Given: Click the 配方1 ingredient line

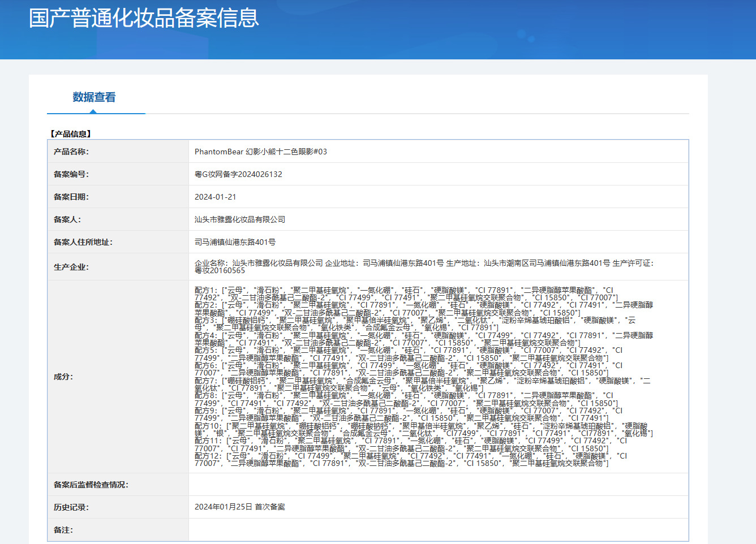Looking at the screenshot, I should [x=406, y=294].
